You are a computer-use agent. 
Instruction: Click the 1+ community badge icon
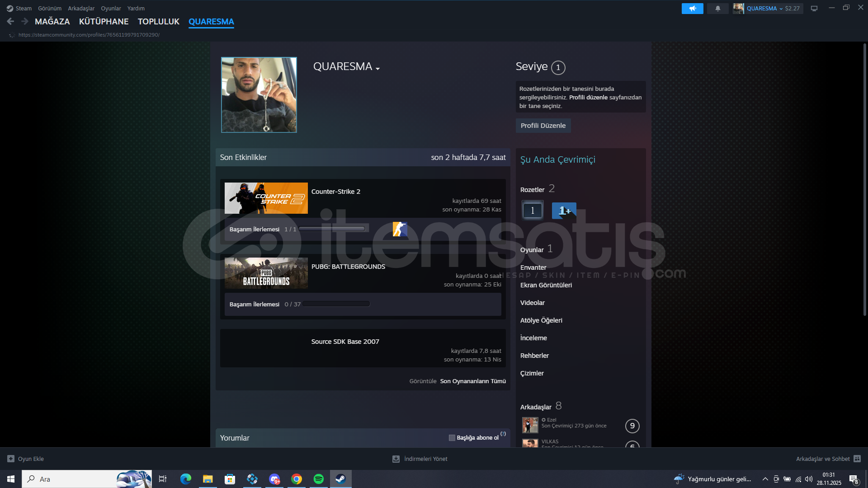coord(564,211)
